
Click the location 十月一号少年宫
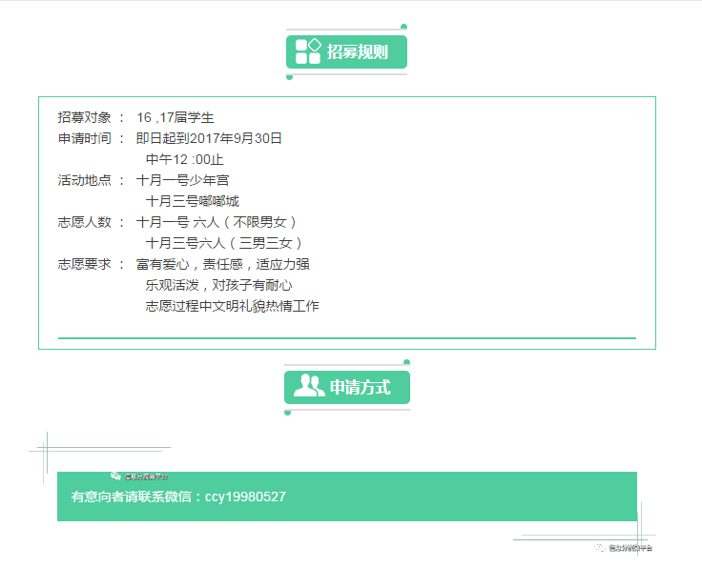(182, 180)
